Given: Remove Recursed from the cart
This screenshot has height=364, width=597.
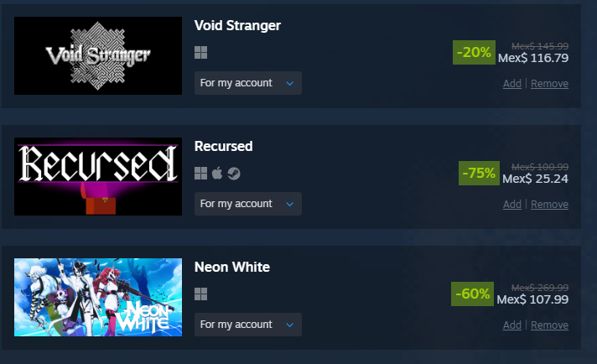Looking at the screenshot, I should coord(549,205).
